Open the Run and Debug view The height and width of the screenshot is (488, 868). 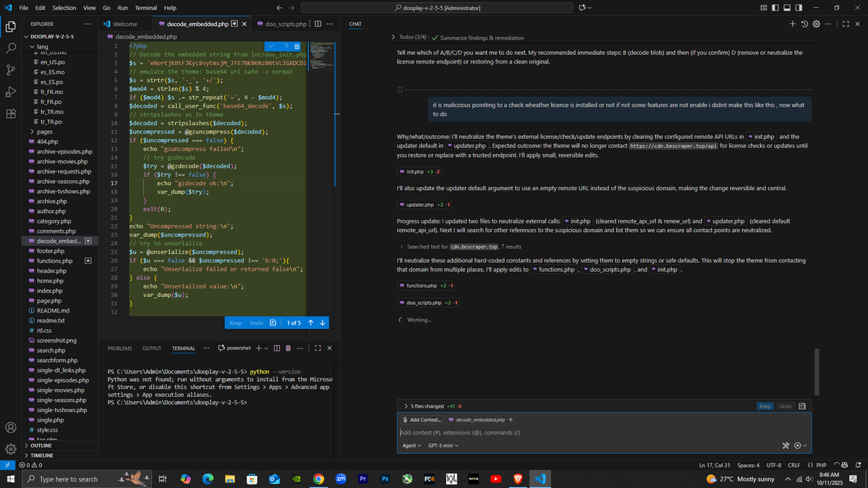(x=11, y=92)
